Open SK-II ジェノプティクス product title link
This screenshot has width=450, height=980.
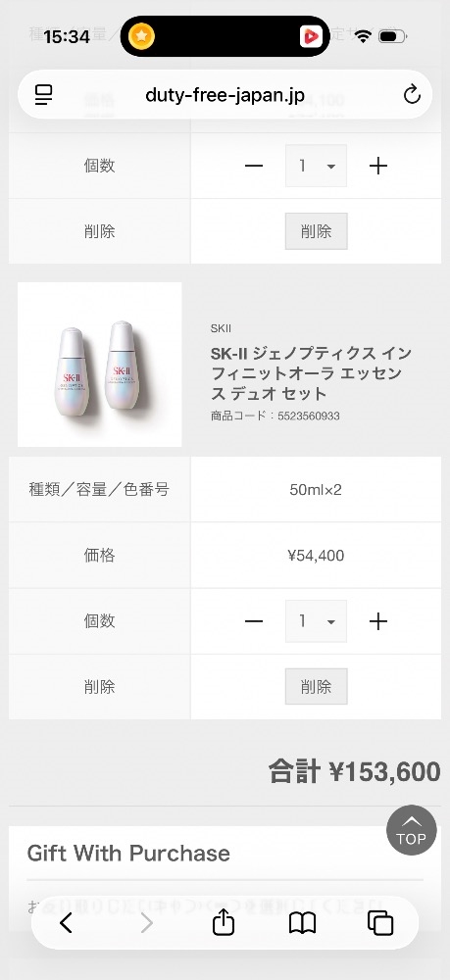pos(311,373)
